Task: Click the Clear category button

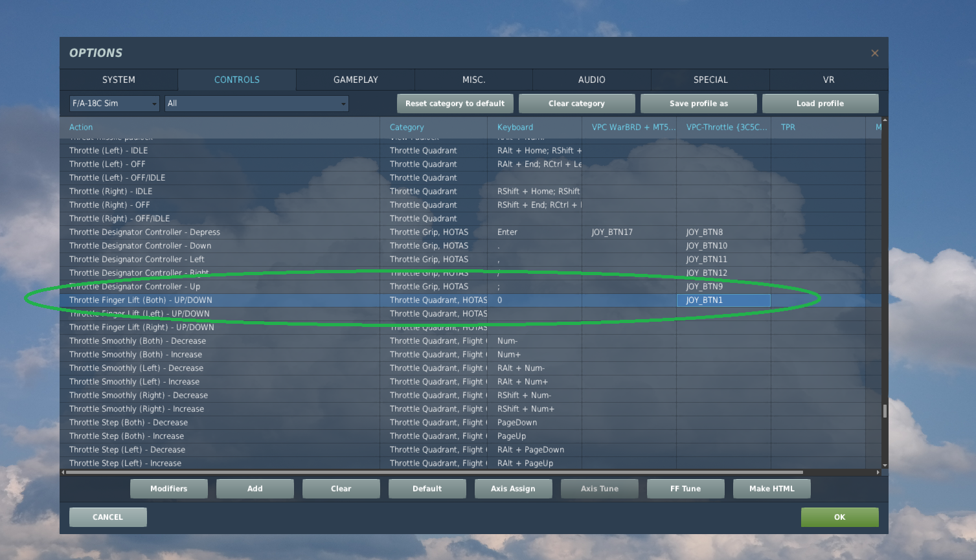Action: coord(577,104)
